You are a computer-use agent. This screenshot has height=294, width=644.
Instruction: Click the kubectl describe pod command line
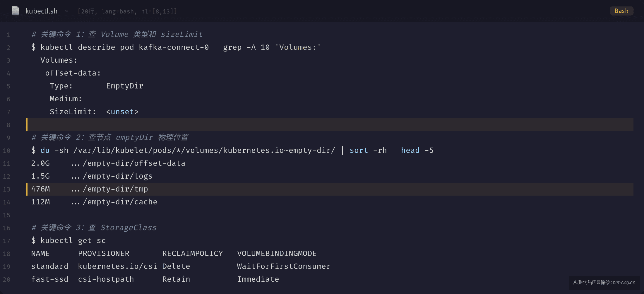click(176, 47)
